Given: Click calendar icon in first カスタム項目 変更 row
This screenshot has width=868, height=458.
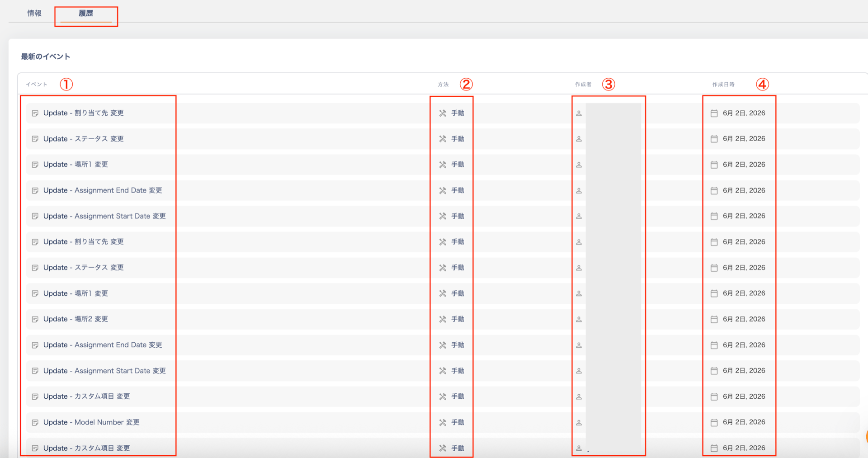Looking at the screenshot, I should (714, 397).
